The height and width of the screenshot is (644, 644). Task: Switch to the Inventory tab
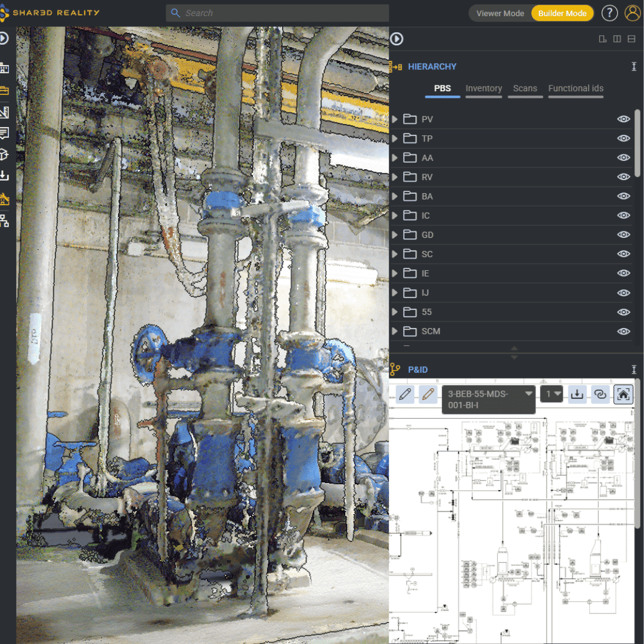click(484, 88)
